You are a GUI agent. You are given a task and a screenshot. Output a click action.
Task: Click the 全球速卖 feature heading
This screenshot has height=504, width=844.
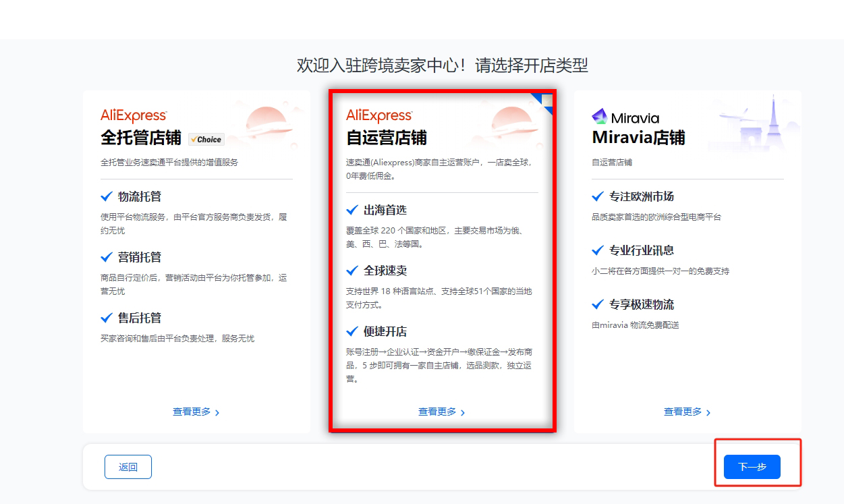(385, 271)
